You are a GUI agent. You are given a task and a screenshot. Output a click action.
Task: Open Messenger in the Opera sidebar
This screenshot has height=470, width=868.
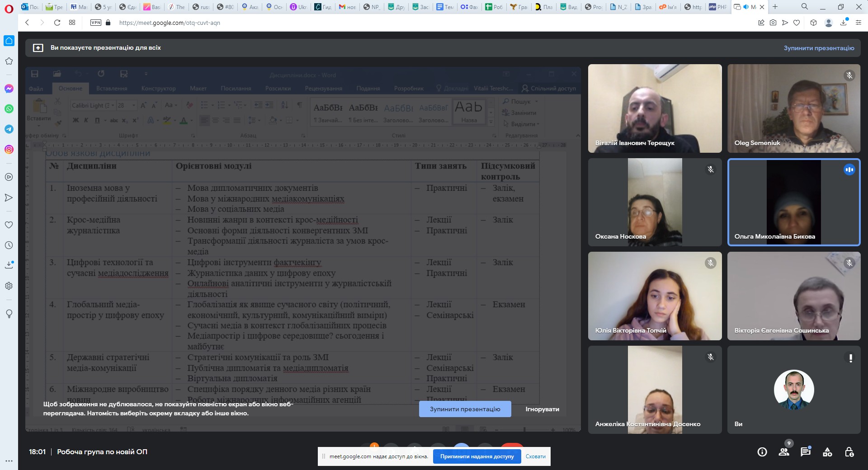pyautogui.click(x=9, y=89)
